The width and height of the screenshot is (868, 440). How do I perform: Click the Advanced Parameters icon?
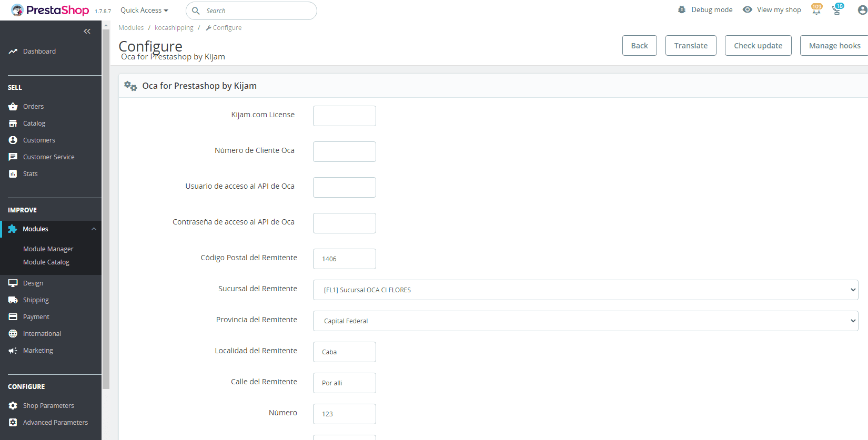coord(13,422)
